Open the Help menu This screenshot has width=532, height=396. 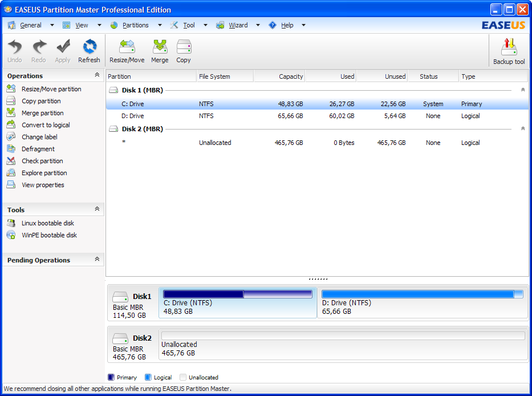[x=287, y=25]
